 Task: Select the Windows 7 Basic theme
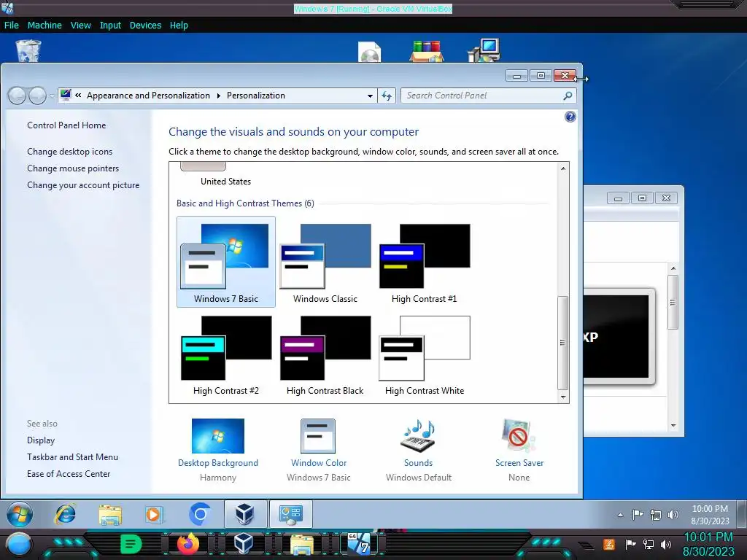coord(226,262)
